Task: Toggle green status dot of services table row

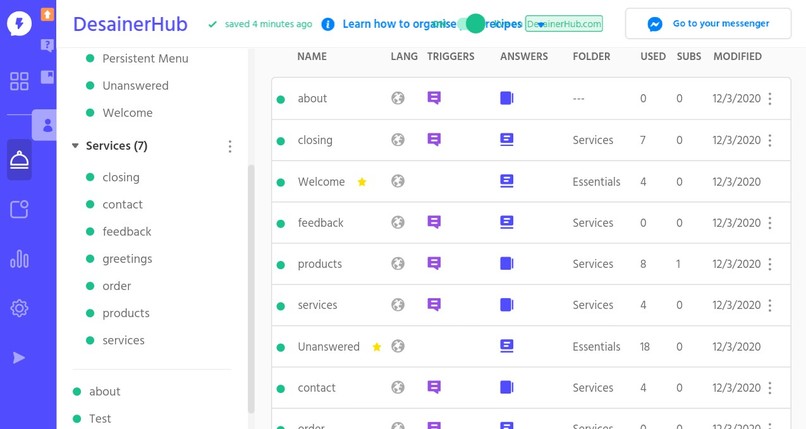Action: (281, 306)
